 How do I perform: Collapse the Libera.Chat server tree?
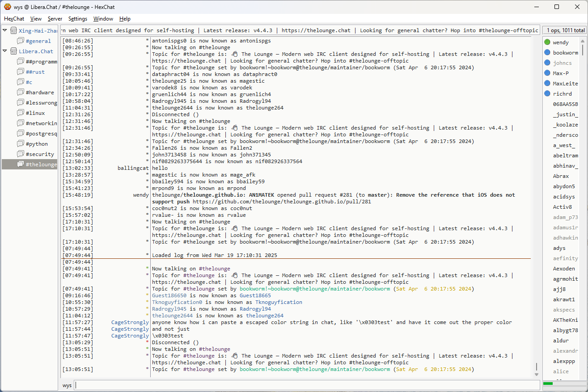(5, 51)
